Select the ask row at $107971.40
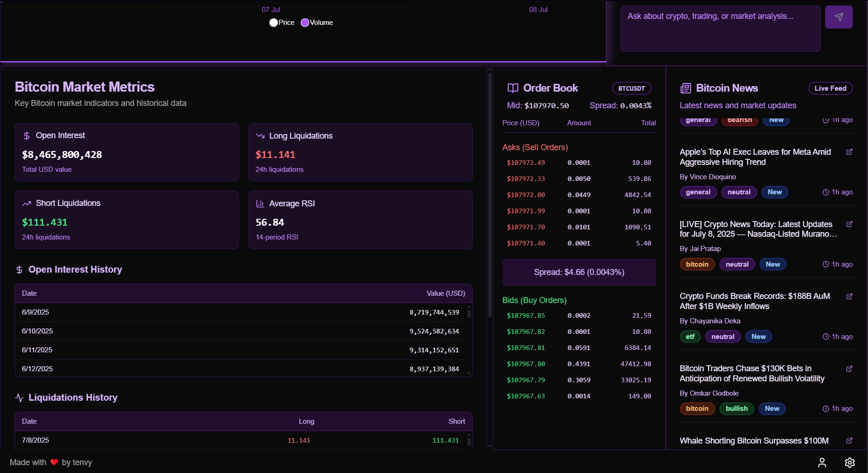This screenshot has width=868, height=473. point(579,243)
